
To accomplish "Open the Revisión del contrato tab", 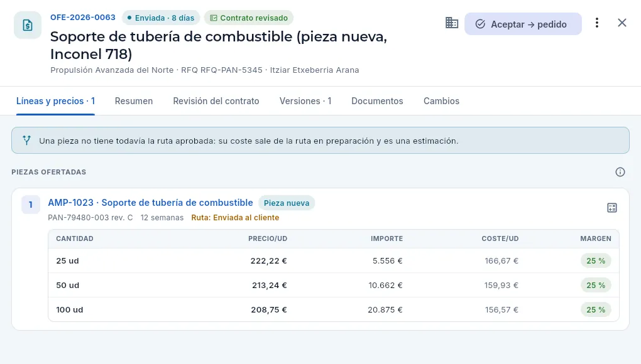I will (x=216, y=101).
